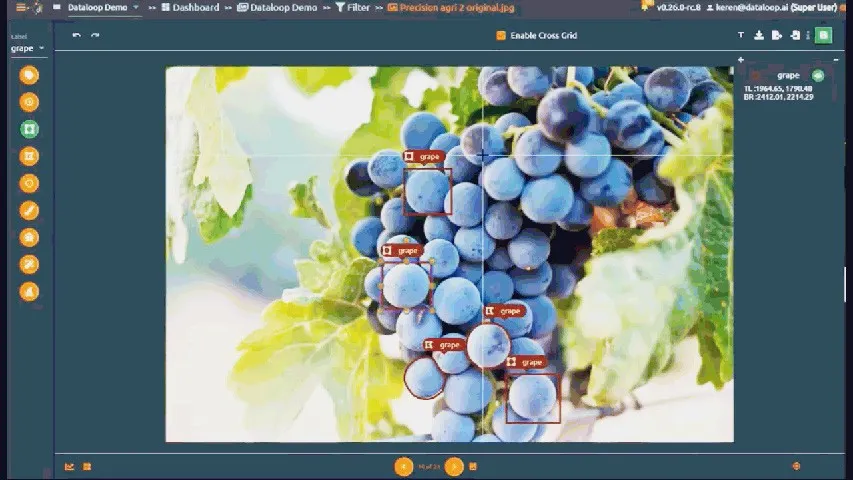Image resolution: width=853 pixels, height=480 pixels.
Task: Toggle the Enable Cross Grid checkbox
Action: click(501, 35)
